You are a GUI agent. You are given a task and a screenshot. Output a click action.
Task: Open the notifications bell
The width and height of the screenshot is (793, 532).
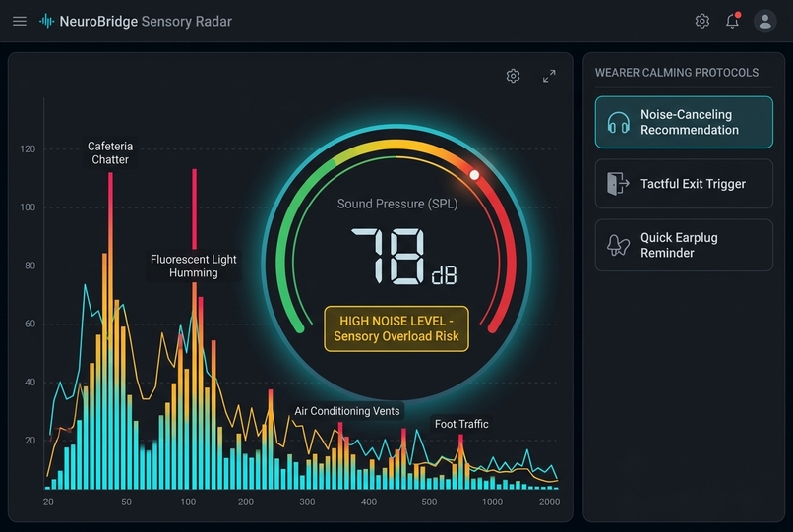click(732, 21)
